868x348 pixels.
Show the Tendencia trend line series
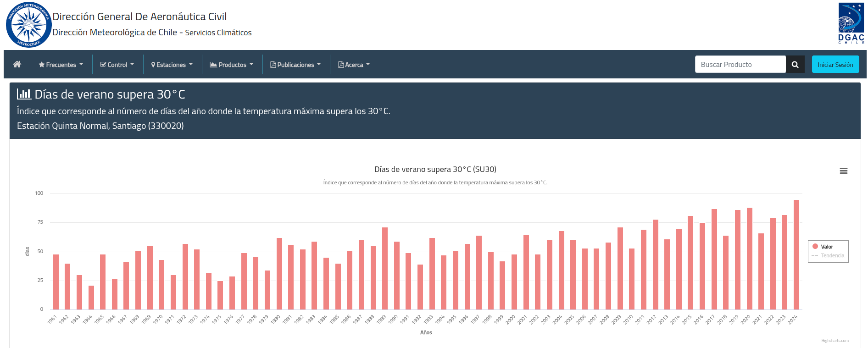coord(832,256)
